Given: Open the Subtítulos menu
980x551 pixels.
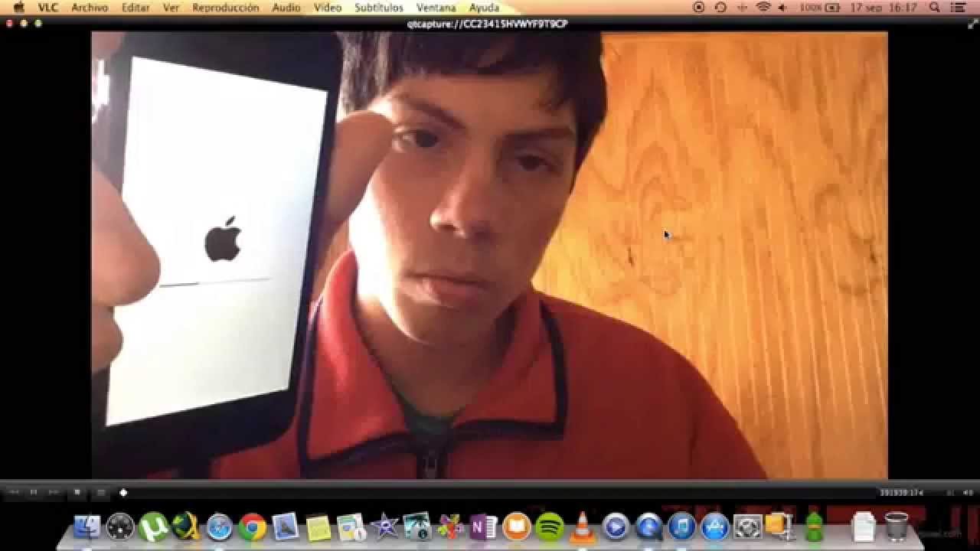Looking at the screenshot, I should 379,8.
